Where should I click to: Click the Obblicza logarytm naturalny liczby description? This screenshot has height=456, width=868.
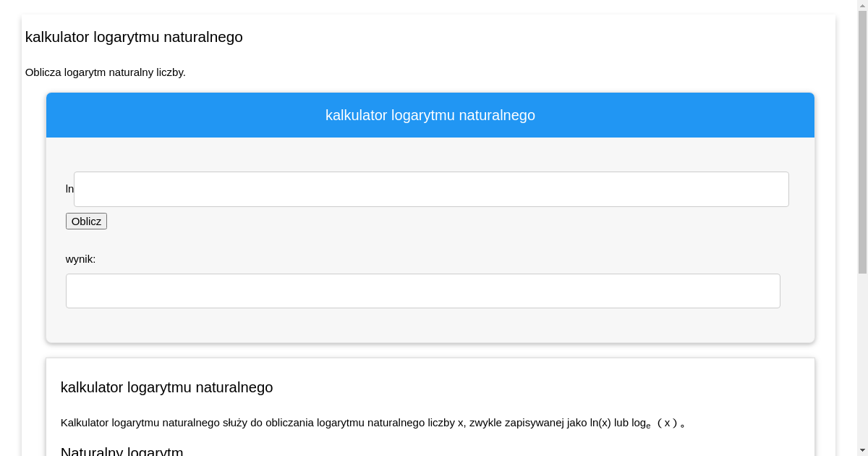click(106, 72)
